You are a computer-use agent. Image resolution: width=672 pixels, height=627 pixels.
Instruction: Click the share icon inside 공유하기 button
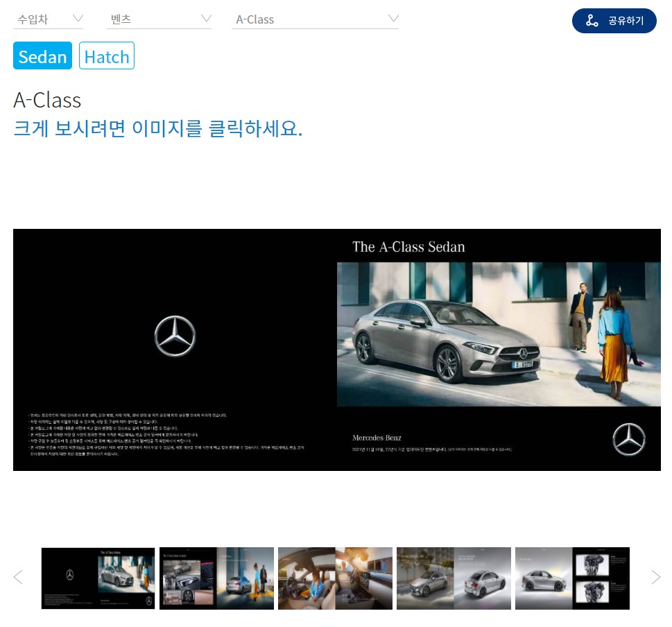592,21
